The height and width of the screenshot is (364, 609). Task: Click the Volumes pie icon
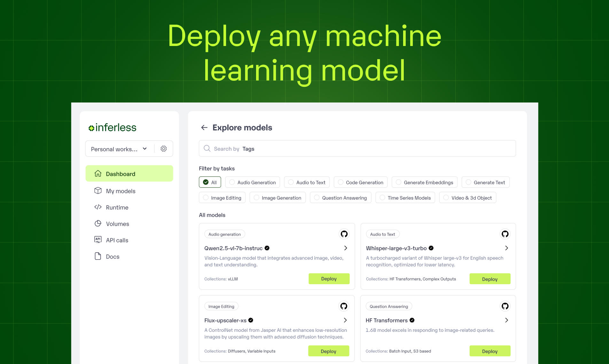tap(98, 224)
